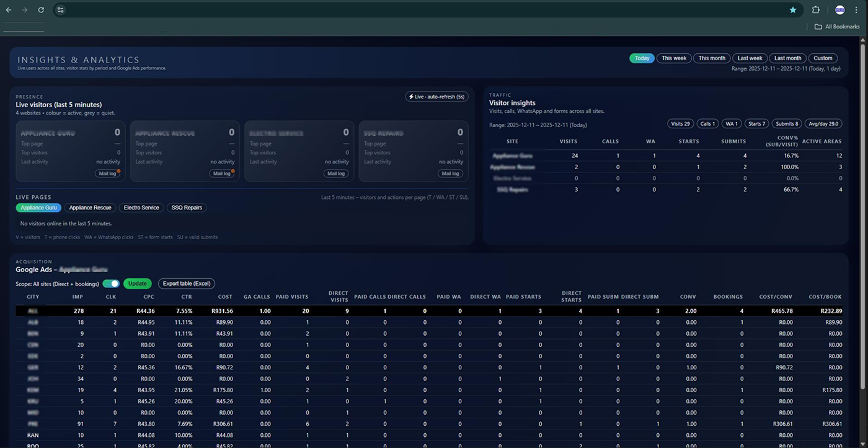Toggle the Scope: All sites switch

(111, 283)
